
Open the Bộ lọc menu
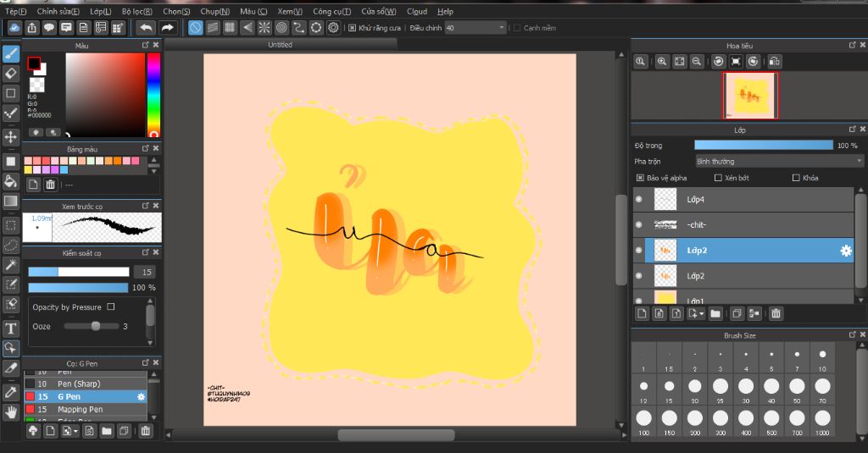136,11
